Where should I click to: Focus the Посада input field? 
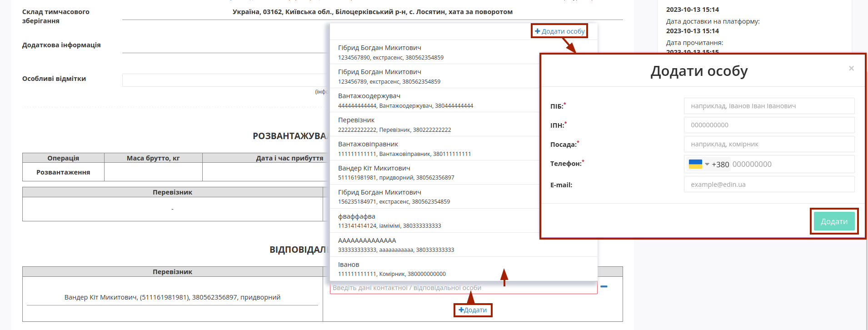pos(769,144)
